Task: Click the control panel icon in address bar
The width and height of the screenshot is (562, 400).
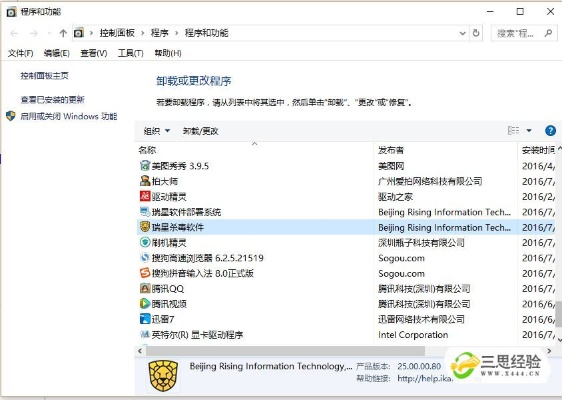Action: coord(79,33)
